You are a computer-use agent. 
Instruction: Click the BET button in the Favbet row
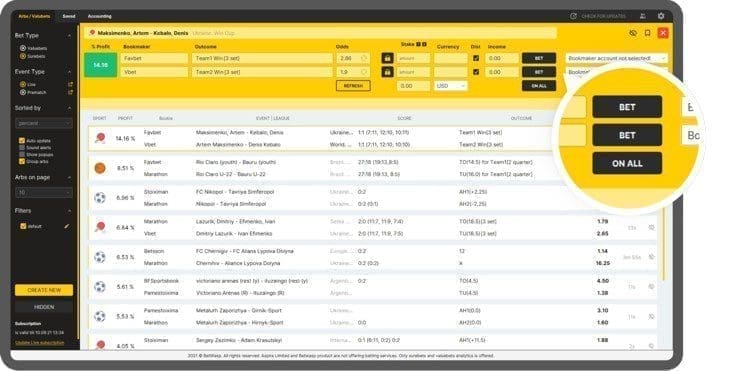pos(538,59)
